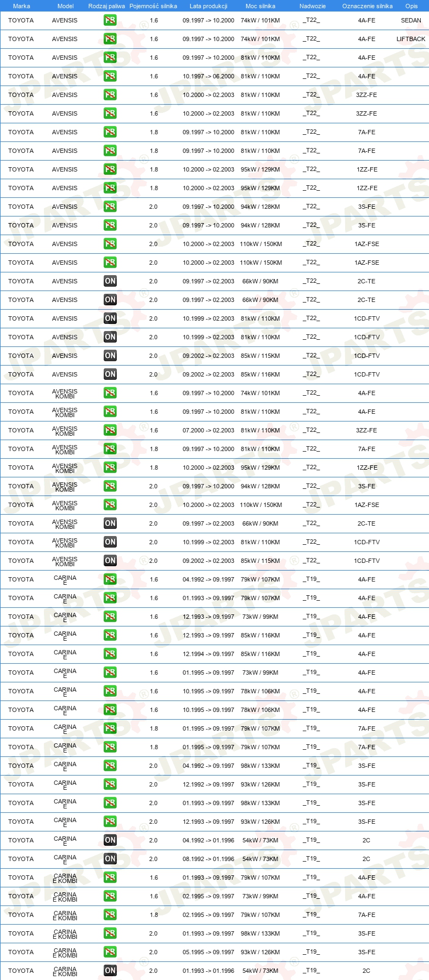Click petrol icon in Avensis Kombi 1AZ-FSE row

point(110,505)
